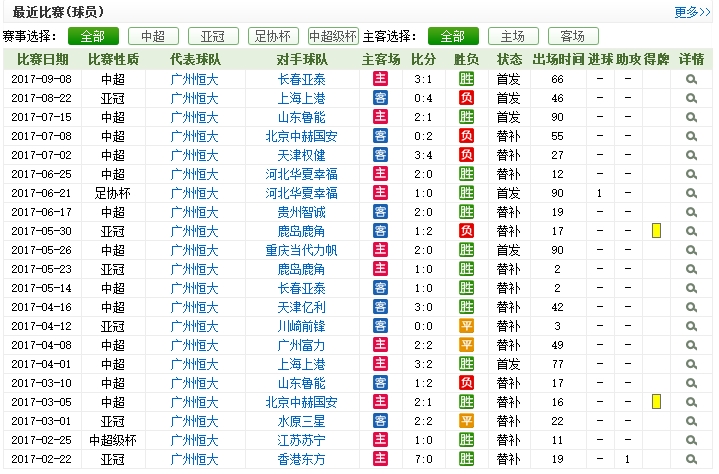Screen dimensions: 719x474
Task: Click the 比赛日期 column header
Action: tap(43, 59)
